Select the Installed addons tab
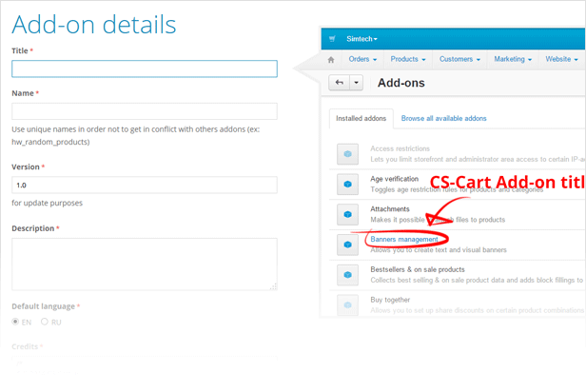 (x=361, y=119)
